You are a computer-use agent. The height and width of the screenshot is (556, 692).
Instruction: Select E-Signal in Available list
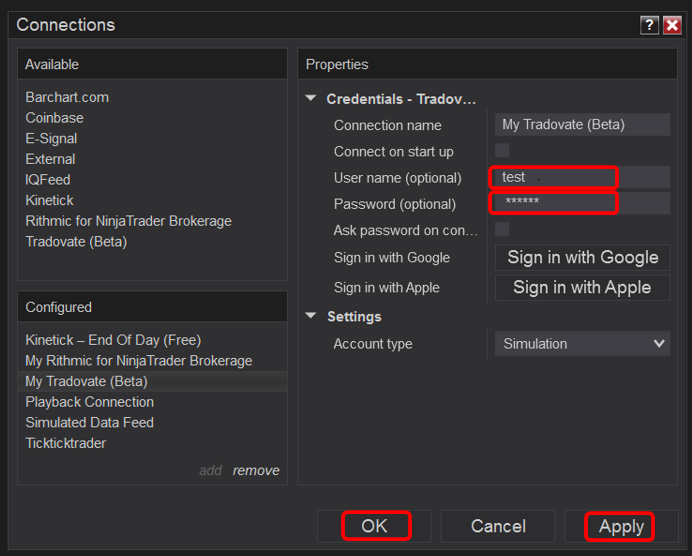pos(51,139)
